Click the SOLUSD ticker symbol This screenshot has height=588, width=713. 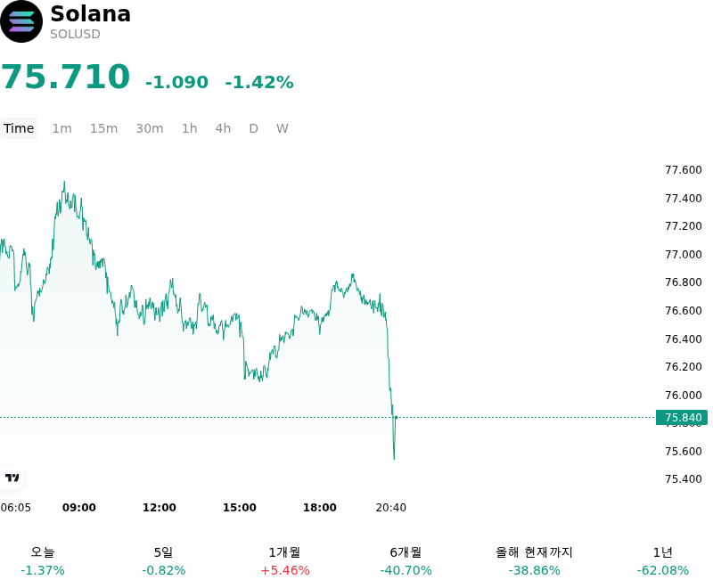(x=75, y=35)
